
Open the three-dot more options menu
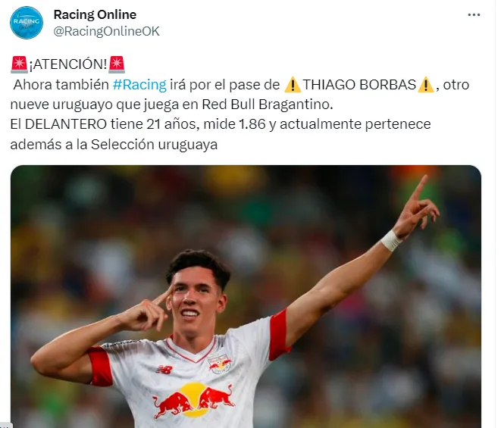pyautogui.click(x=474, y=15)
